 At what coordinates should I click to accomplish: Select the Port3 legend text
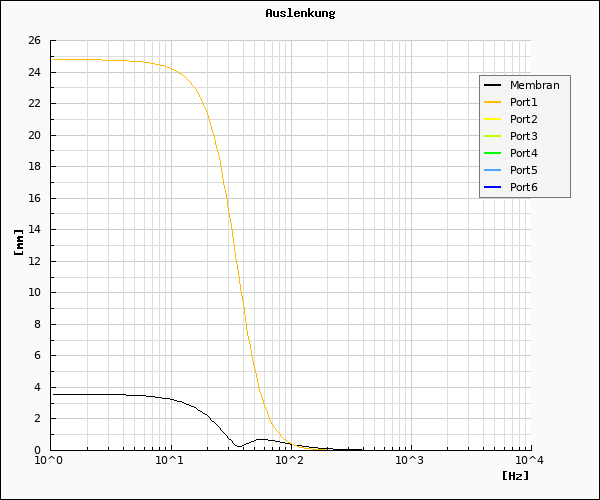523,136
